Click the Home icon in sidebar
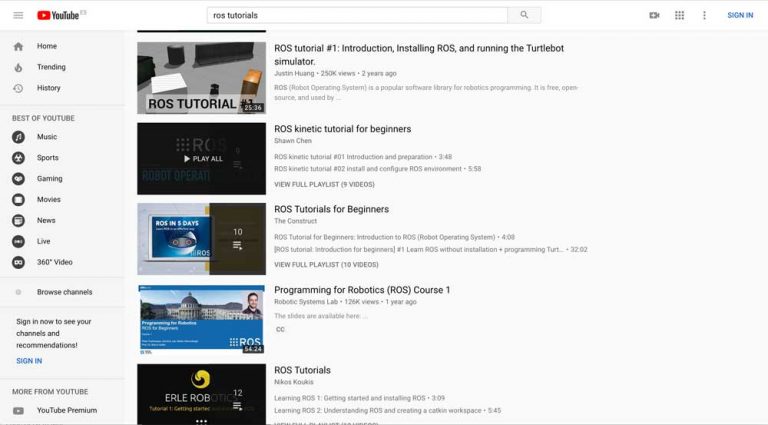Image resolution: width=768 pixels, height=425 pixels. pyautogui.click(x=19, y=47)
